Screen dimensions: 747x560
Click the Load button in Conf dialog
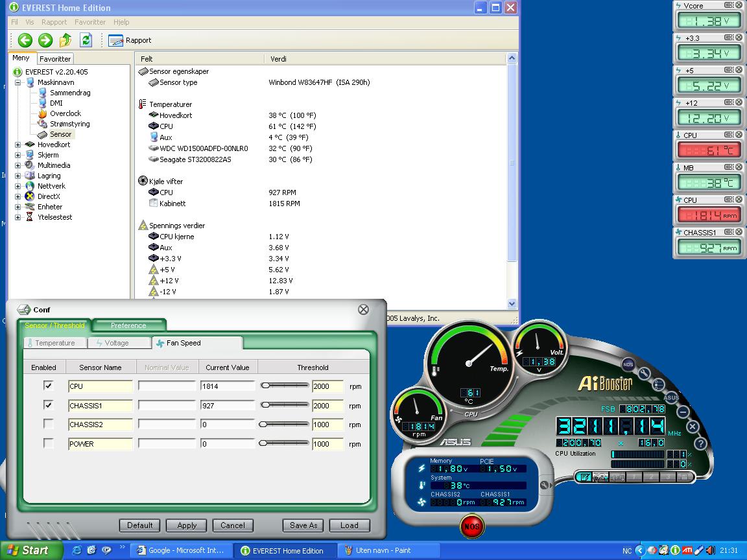click(x=350, y=525)
